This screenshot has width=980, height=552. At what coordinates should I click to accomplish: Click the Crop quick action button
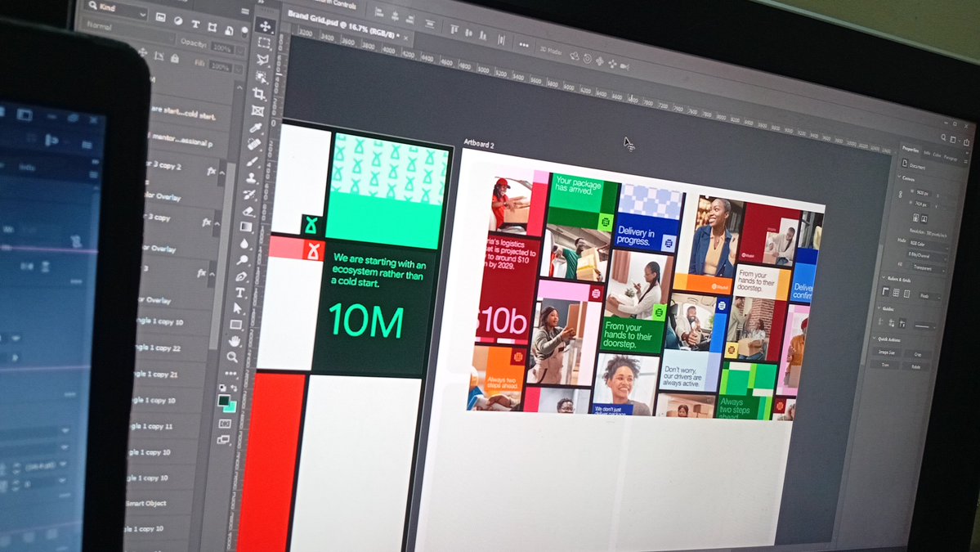918,354
